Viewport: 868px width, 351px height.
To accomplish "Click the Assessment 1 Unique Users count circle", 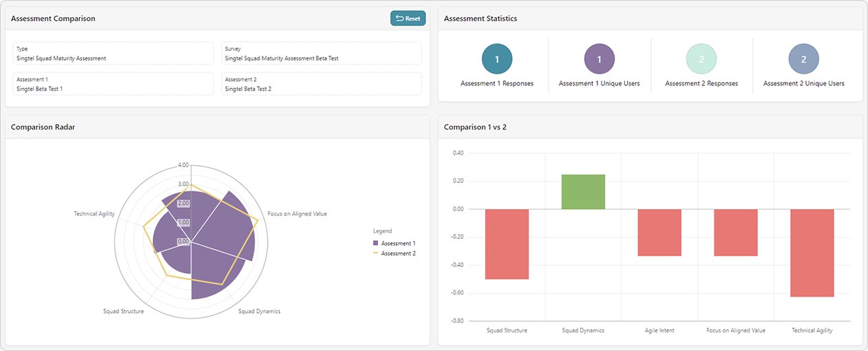I will click(x=599, y=59).
